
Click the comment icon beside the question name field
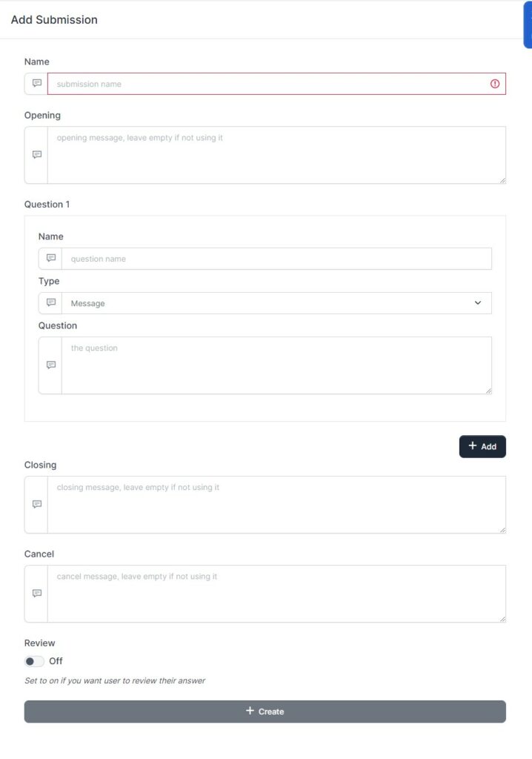click(50, 259)
